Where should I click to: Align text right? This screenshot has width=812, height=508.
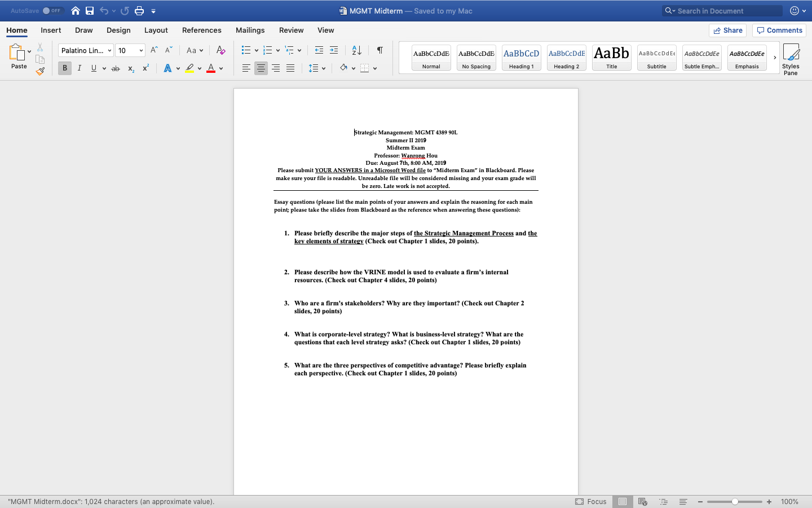(276, 68)
